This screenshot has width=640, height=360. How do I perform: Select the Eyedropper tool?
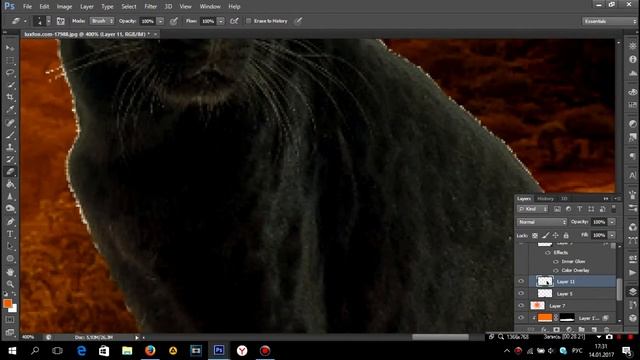click(10, 109)
